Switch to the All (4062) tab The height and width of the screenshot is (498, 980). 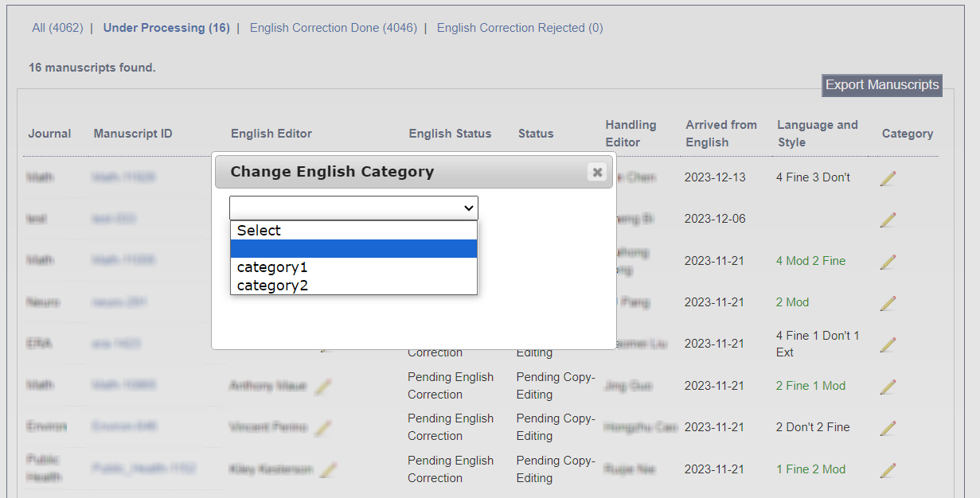[57, 28]
